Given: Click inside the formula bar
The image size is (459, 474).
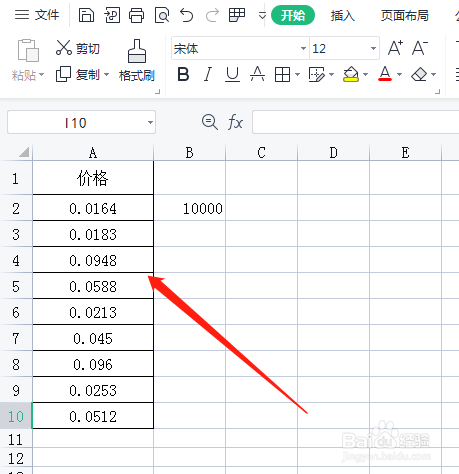Looking at the screenshot, I should tap(356, 122).
